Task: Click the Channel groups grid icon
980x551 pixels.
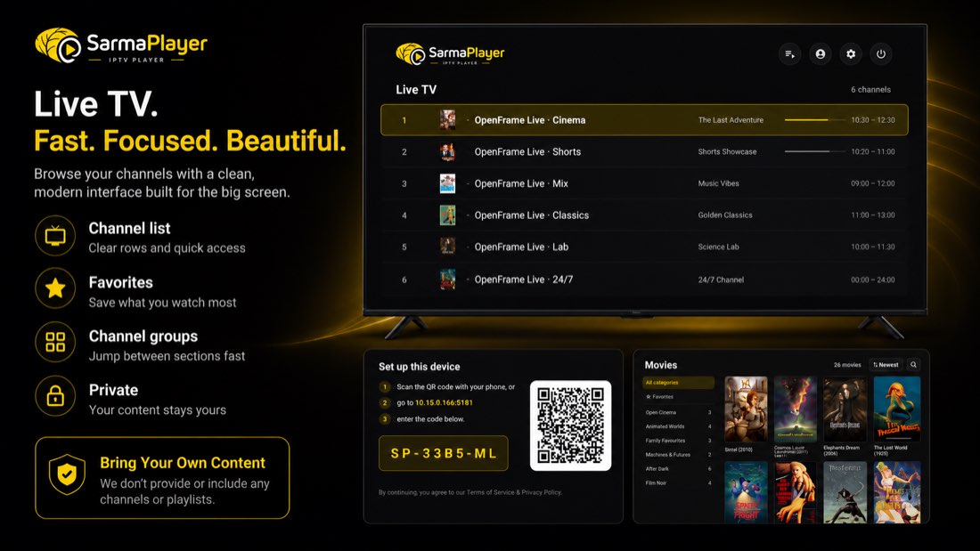Action: [x=55, y=342]
